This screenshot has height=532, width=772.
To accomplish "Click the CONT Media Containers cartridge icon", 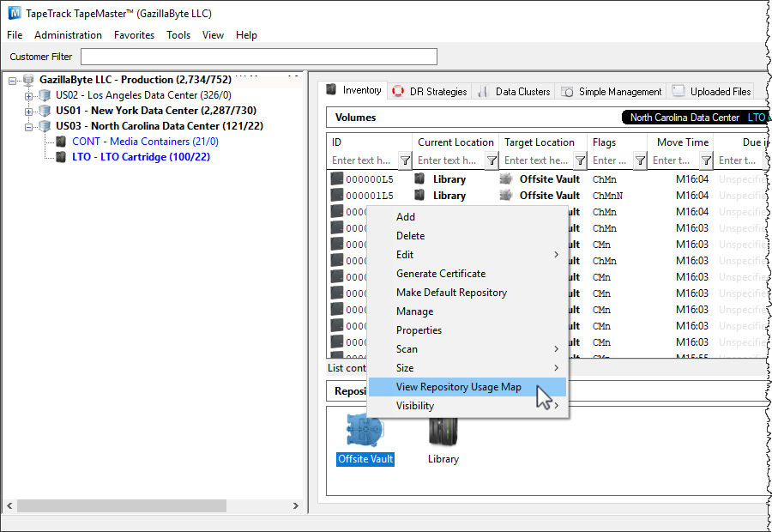I will click(61, 142).
